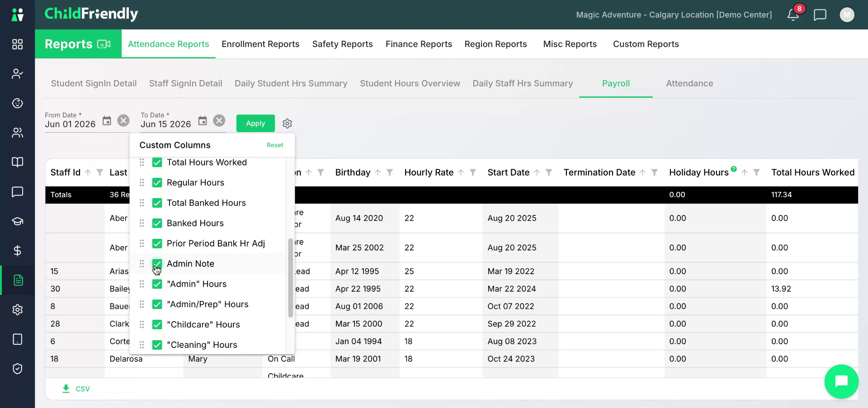Toggle the "Cleaning" Hours checkbox

pyautogui.click(x=157, y=345)
